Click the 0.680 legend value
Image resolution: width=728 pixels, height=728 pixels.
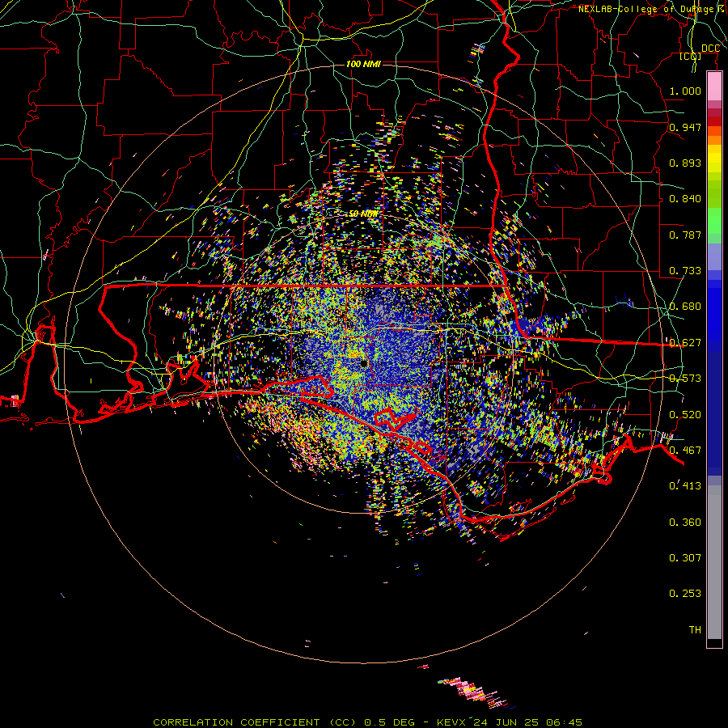coord(685,307)
